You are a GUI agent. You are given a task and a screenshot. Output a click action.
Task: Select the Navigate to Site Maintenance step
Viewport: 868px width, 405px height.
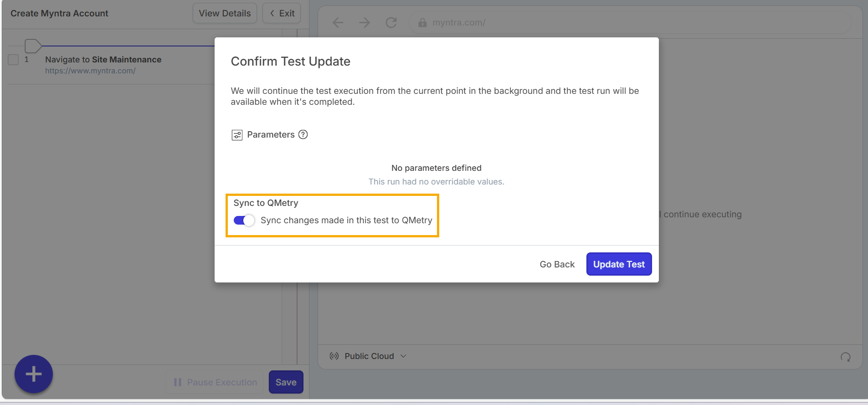(103, 60)
